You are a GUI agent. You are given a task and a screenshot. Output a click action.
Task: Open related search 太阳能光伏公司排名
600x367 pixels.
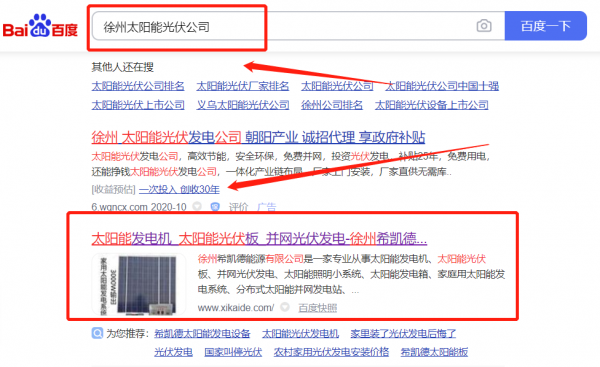coord(138,86)
